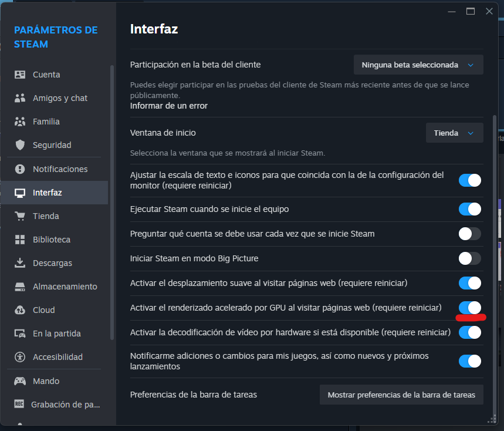Open the Ninguna beta seleccionada dropdown
This screenshot has height=431, width=504.
[x=418, y=65]
